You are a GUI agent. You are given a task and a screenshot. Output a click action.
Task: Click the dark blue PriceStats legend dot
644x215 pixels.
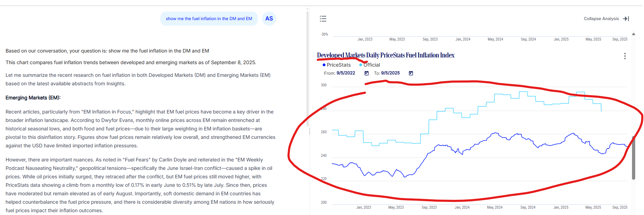point(324,65)
